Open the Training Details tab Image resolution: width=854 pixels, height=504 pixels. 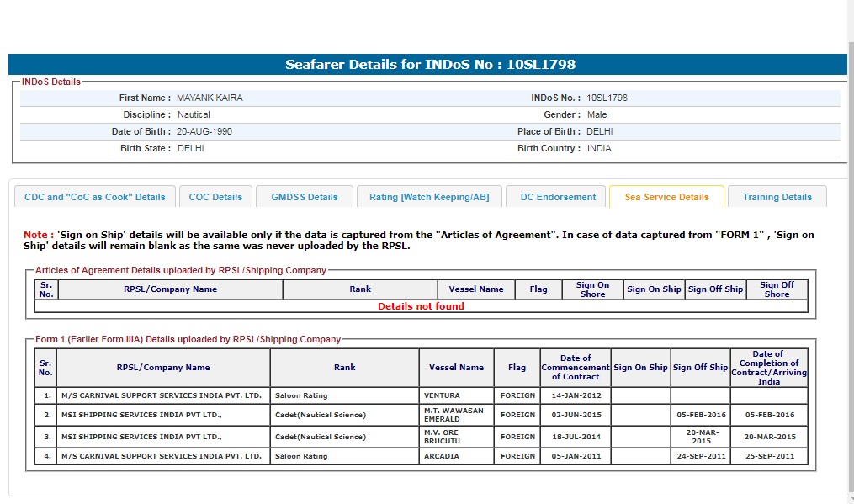[x=777, y=197]
